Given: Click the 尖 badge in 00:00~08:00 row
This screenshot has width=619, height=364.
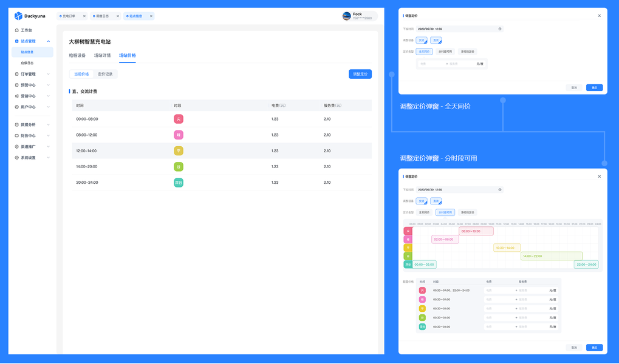Looking at the screenshot, I should [179, 119].
